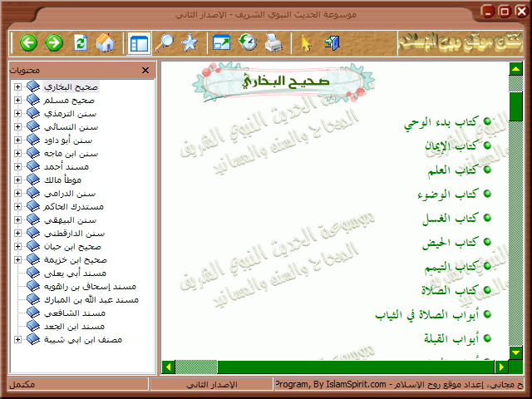Click book icon beside صحيح ابن خزيمة
This screenshot has width=532, height=399.
(33, 259)
